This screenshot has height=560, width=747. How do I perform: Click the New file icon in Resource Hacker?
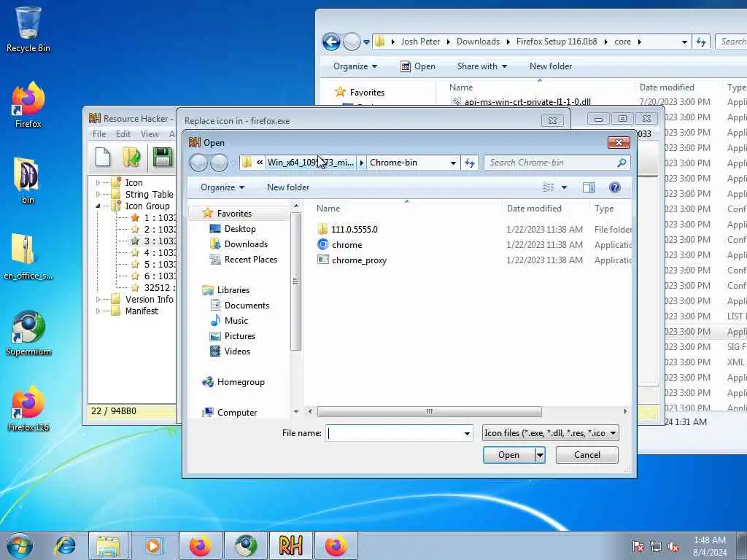[x=102, y=157]
